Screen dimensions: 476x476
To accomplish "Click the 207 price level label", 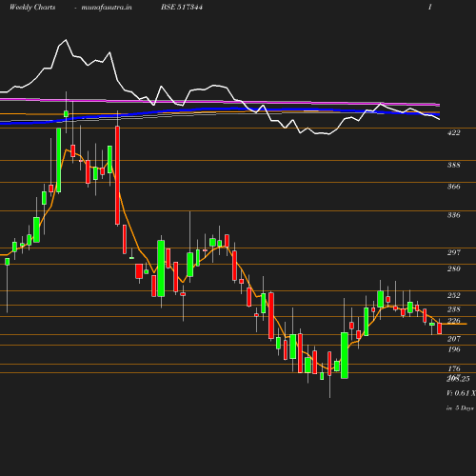I will (x=453, y=339).
